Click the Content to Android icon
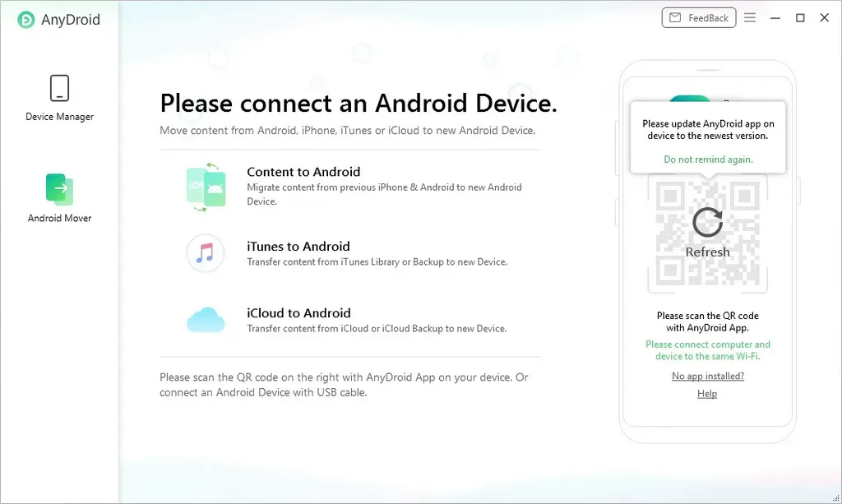The width and height of the screenshot is (842, 504). 206,187
